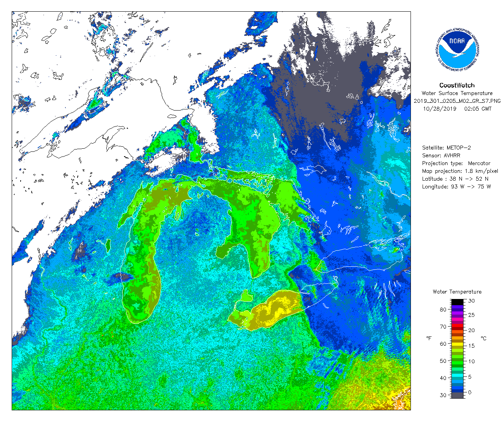Select the Longitude 93 W -> 75 W line
504x422 pixels.
click(x=456, y=186)
